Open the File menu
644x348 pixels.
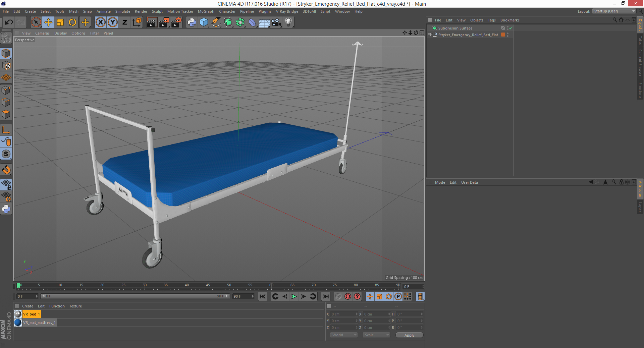pos(6,11)
